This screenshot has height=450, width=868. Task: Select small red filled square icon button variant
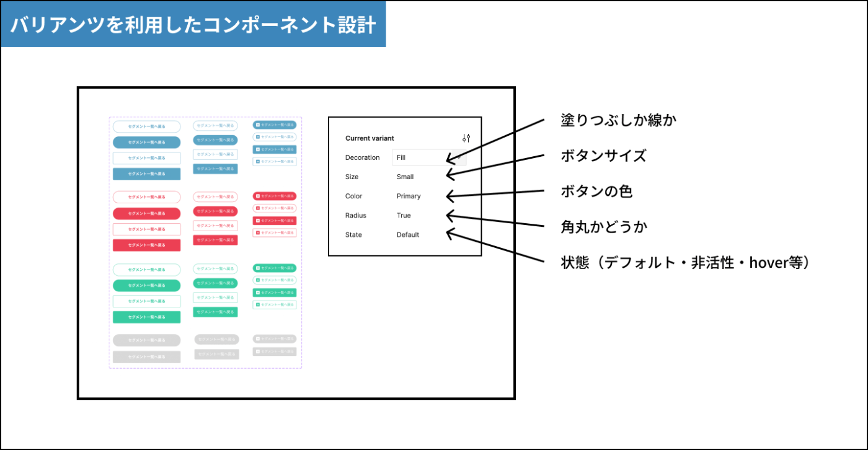[275, 221]
